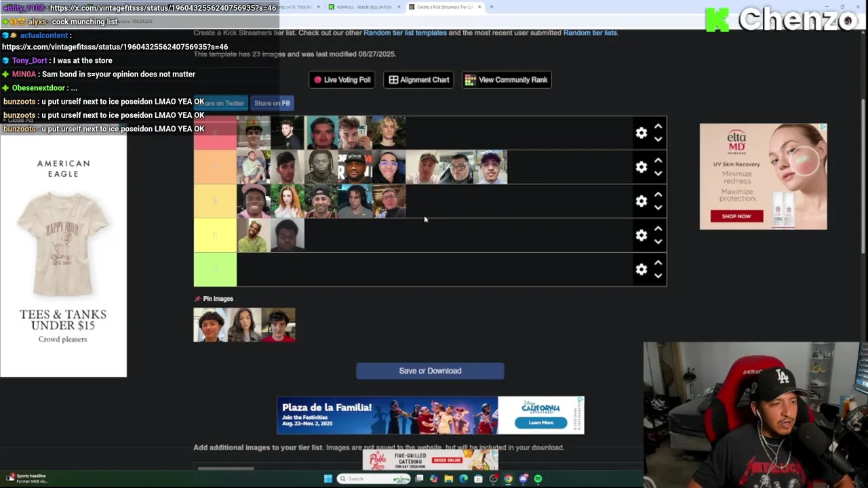Click the page vertical scrollbar

[863, 176]
